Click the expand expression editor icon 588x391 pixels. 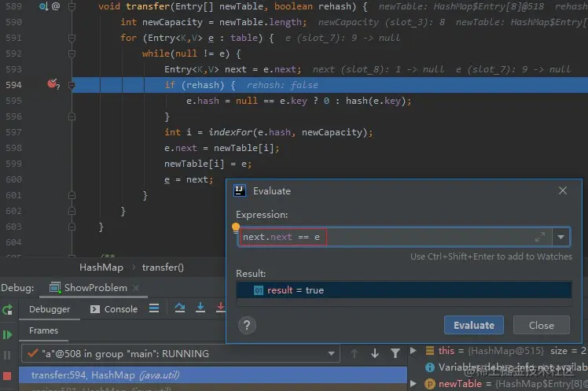(x=539, y=237)
